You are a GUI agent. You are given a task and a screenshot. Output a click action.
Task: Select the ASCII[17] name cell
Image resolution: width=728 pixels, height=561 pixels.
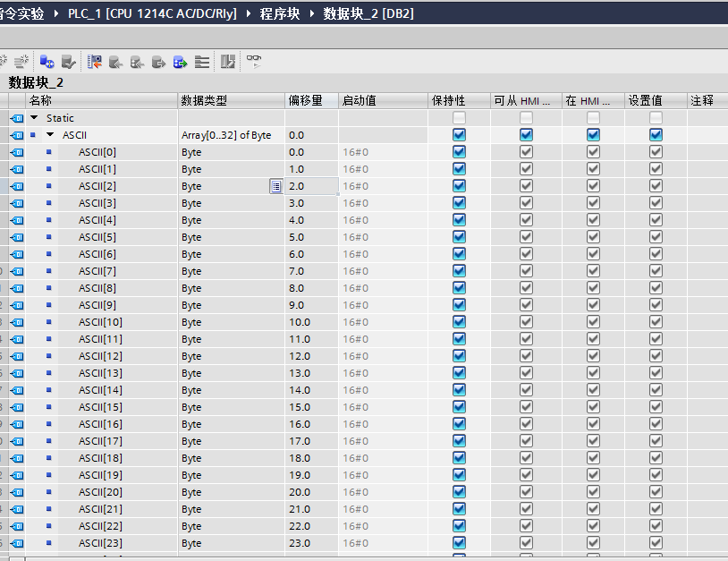pyautogui.click(x=100, y=441)
